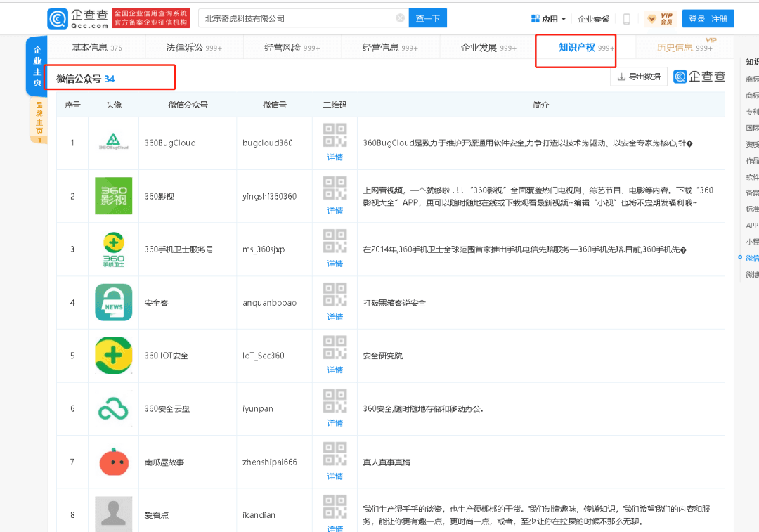This screenshot has width=759, height=532.
Task: Click the WeChat ID IoT_Sec360
Action: tap(264, 356)
